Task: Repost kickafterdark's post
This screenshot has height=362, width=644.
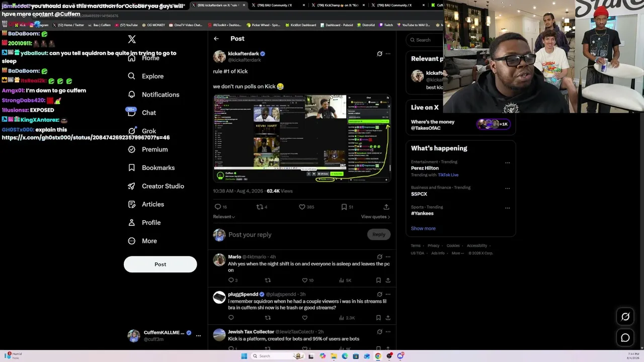Action: [260, 207]
